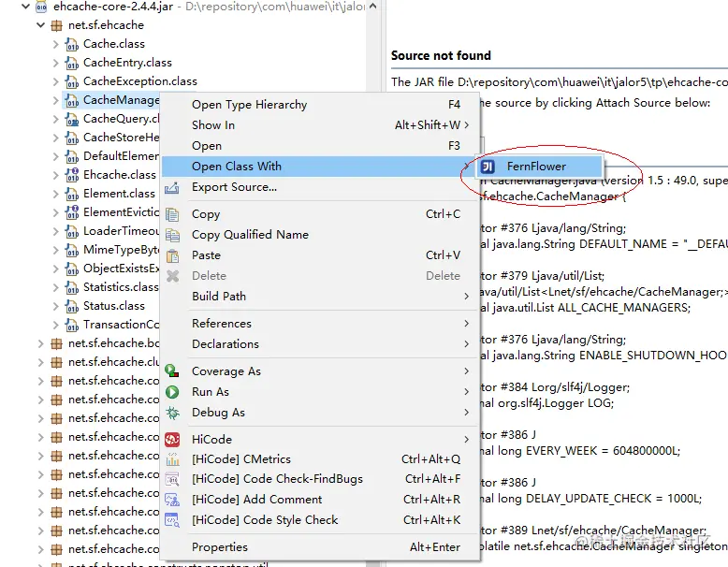Open the Build Path submenu arrow
The image size is (728, 567).
coord(466,297)
